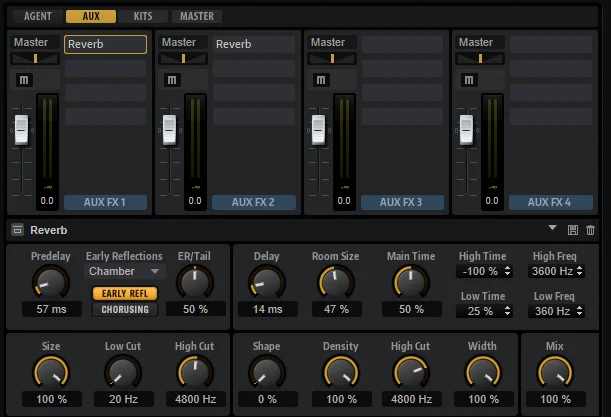Select Reverb insert slot on AUX FX 1
The width and height of the screenshot is (611, 417).
(x=106, y=44)
